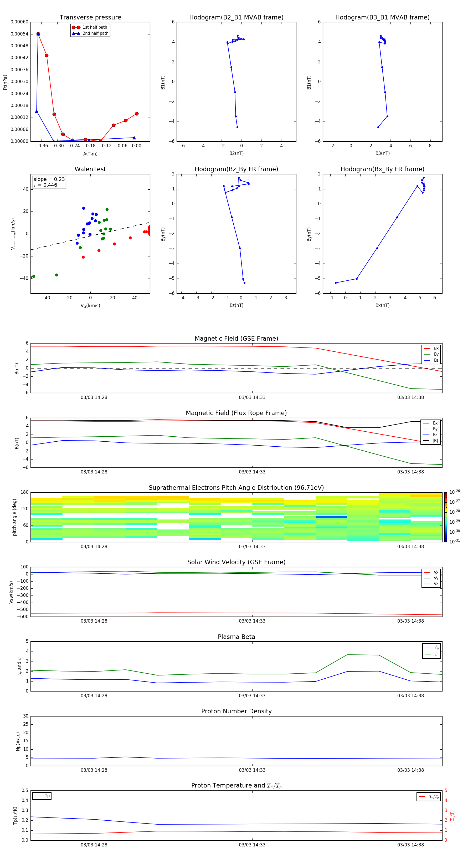Viewport: 473px width, 868px height.
Task: Click '03/03 14:28' tick under GSE Frame plot
Action: click(x=94, y=397)
